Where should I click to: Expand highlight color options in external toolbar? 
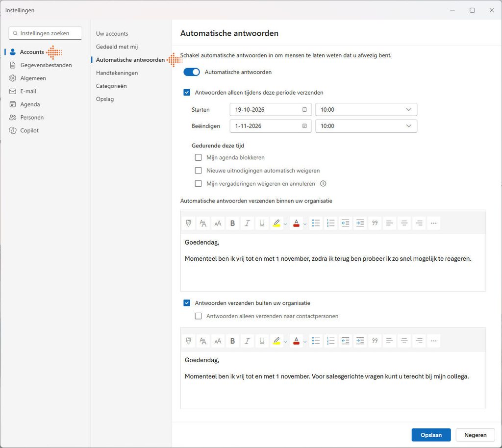(x=285, y=342)
